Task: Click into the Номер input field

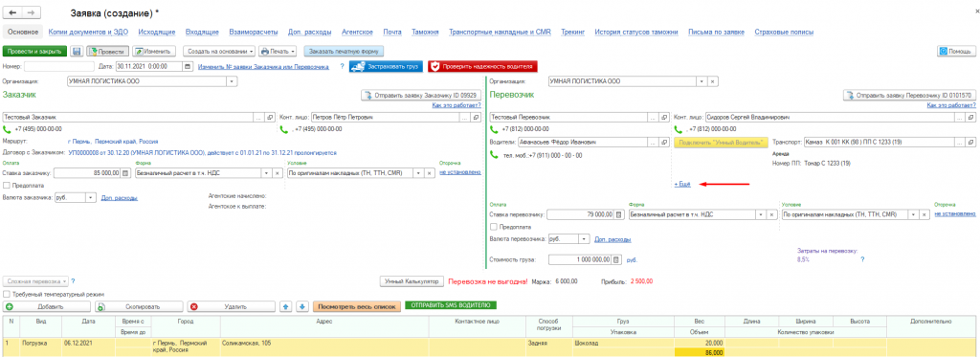Action: pyautogui.click(x=58, y=66)
